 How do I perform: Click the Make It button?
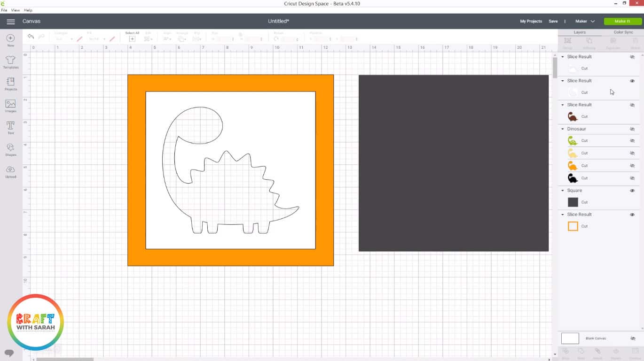click(622, 22)
